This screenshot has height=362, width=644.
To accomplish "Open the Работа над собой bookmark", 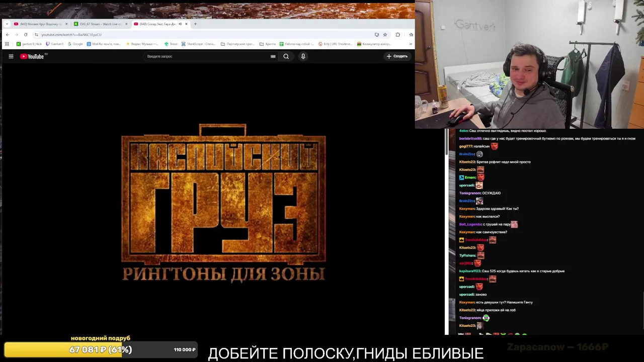I will tap(297, 44).
